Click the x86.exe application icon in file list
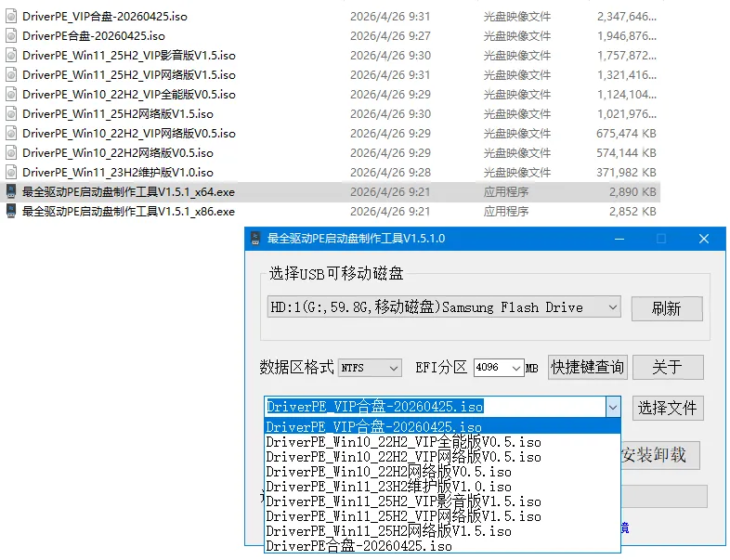 click(11, 212)
